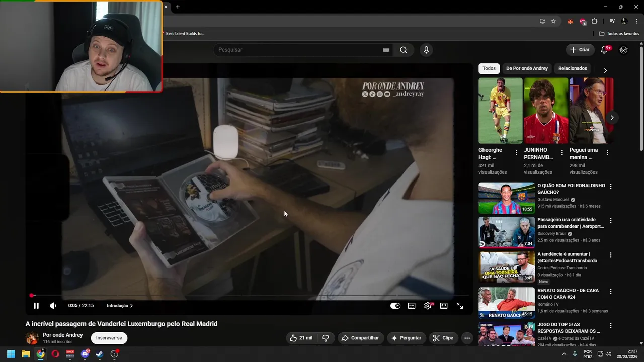Image resolution: width=644 pixels, height=362 pixels.
Task: Open options for the JOGO DO TOP 5 video
Action: (611, 325)
